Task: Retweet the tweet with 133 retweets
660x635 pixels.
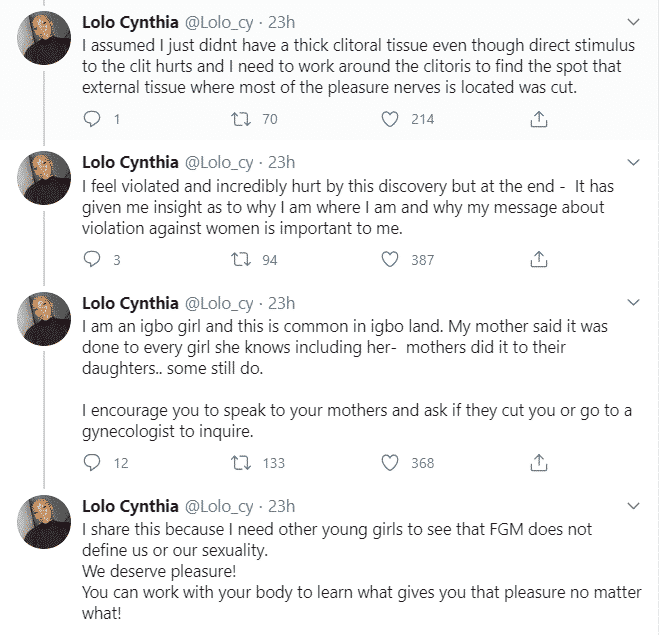Action: coord(240,462)
